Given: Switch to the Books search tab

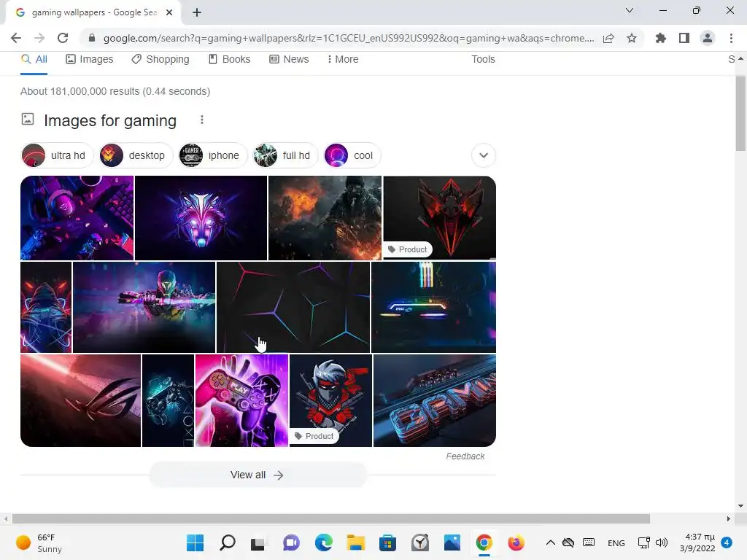Looking at the screenshot, I should [230, 60].
